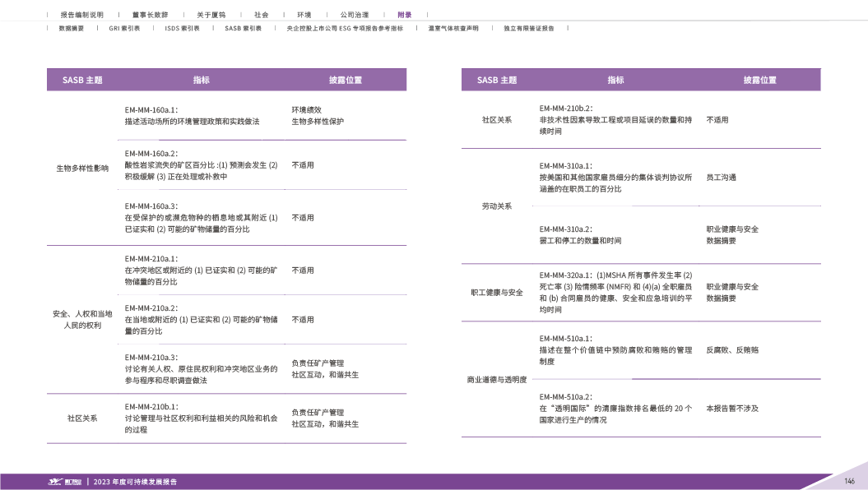Open the 数据摘要 sub-navigation item
Viewport: 868px width, 490px height.
pyautogui.click(x=71, y=28)
